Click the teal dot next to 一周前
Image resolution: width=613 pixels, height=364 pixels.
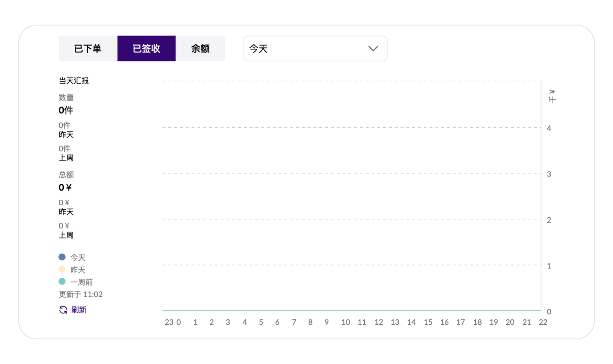tap(62, 281)
